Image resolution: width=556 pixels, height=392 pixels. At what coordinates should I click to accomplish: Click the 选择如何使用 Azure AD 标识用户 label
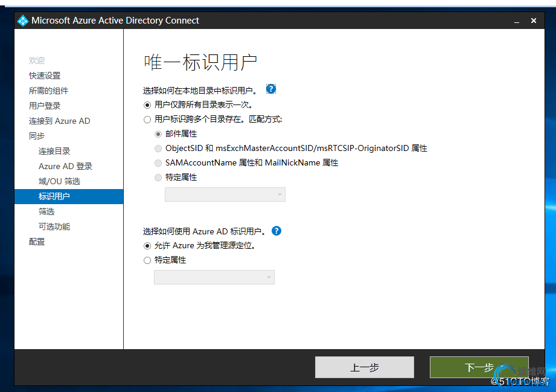point(205,232)
